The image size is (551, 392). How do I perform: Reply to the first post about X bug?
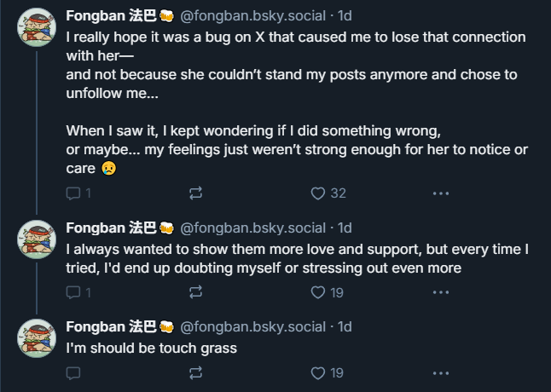click(74, 193)
